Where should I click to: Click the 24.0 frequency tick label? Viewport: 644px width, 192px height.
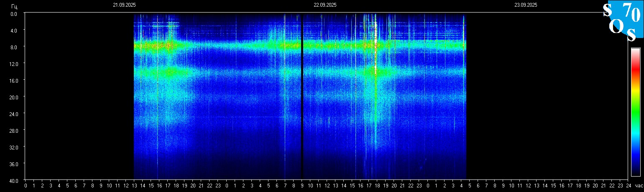(x=14, y=114)
